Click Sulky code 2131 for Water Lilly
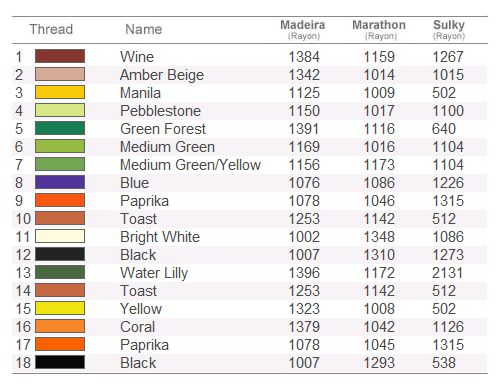This screenshot has width=500, height=384. [x=448, y=273]
